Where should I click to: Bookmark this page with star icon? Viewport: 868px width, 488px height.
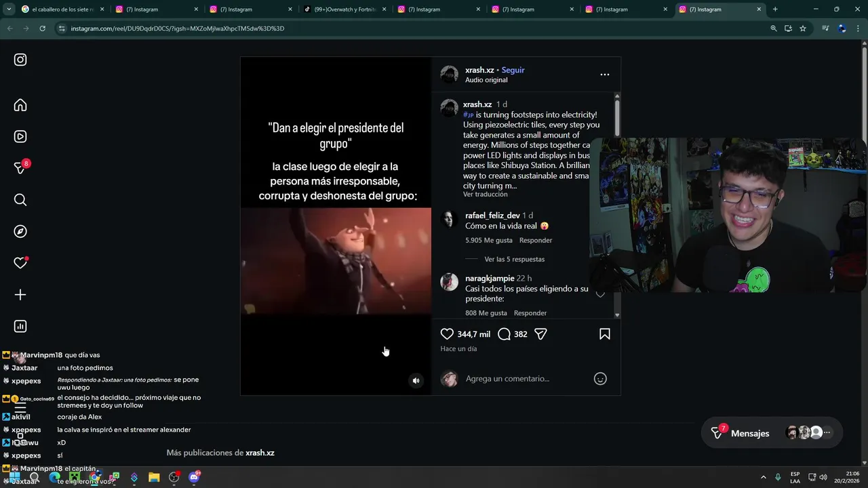803,28
